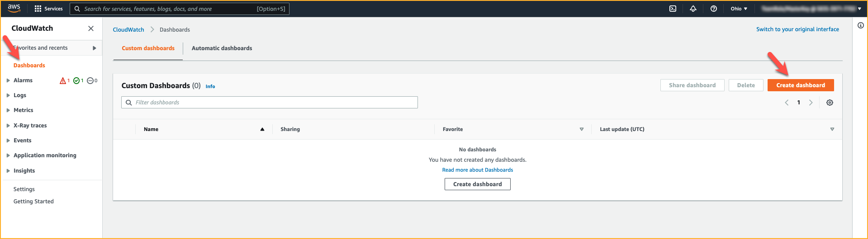Open the Ohio region selector
Screen dimensions: 868x239
[x=739, y=9]
